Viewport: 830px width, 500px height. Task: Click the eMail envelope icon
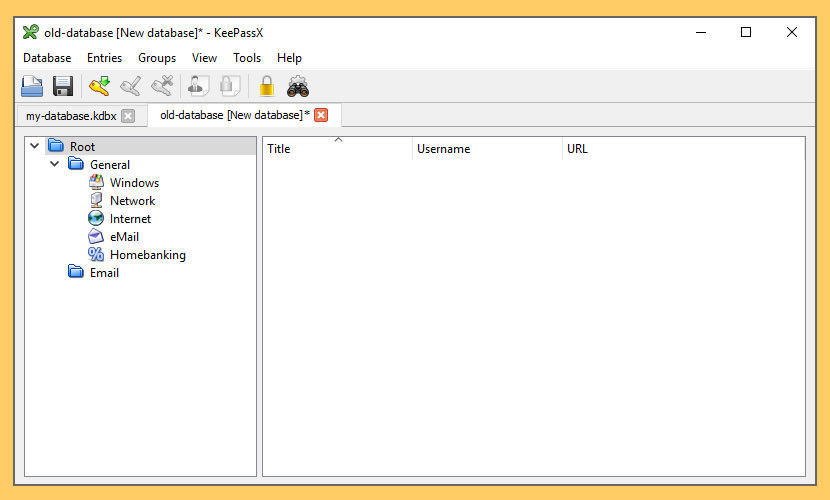coord(96,236)
